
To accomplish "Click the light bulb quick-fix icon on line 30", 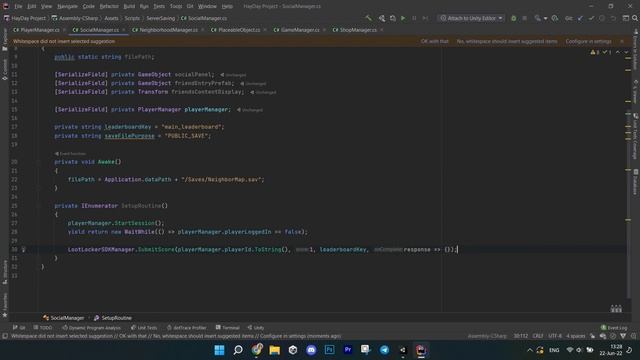I will 24,249.
